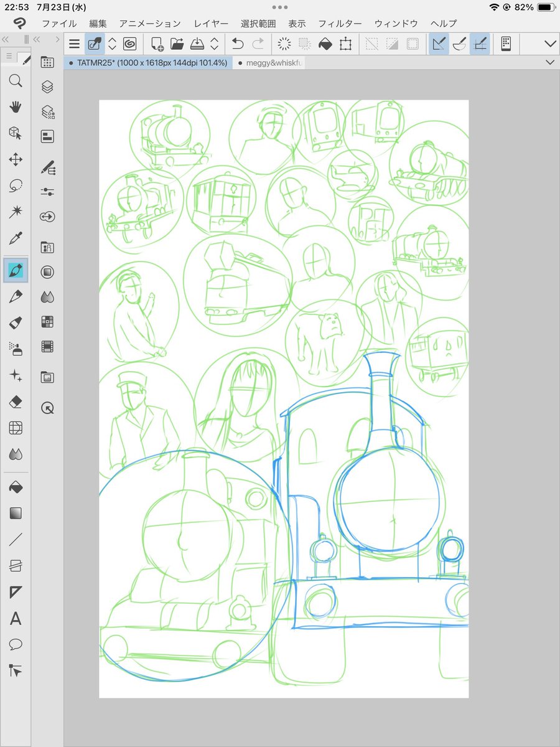Select the Correct Line tool
The height and width of the screenshot is (747, 560).
pyautogui.click(x=16, y=670)
